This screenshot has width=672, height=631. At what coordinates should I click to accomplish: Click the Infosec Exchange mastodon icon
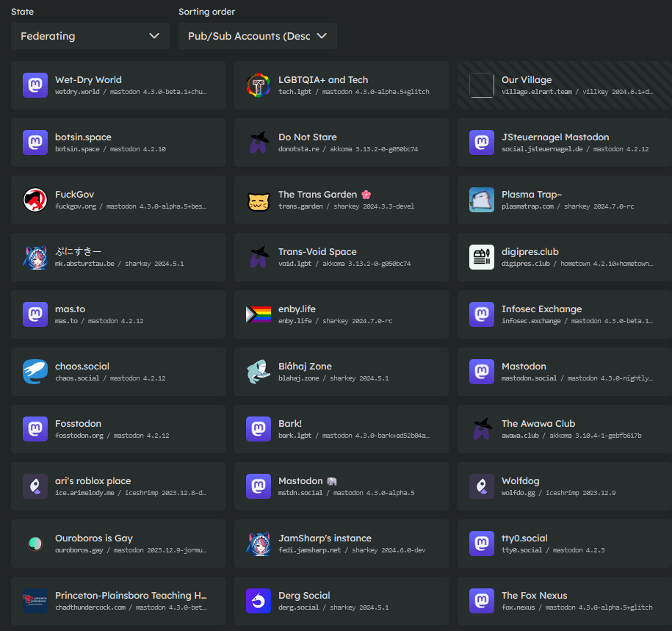482,314
